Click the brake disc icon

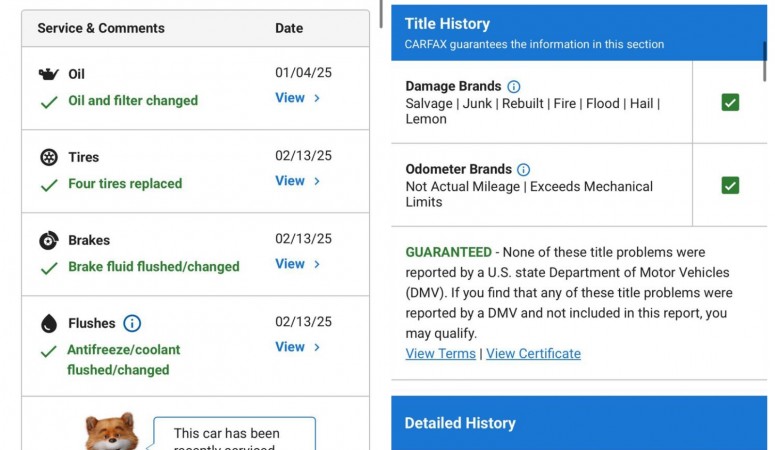tap(48, 240)
